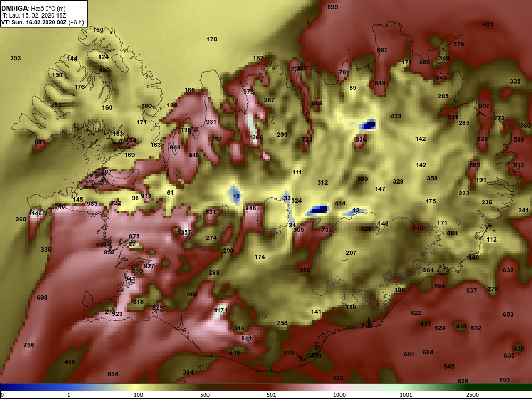Click the map value '848'
532x399 pixels.
point(194,155)
